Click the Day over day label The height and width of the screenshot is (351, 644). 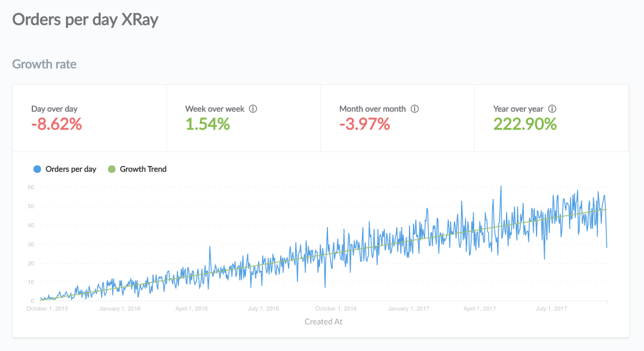point(54,109)
